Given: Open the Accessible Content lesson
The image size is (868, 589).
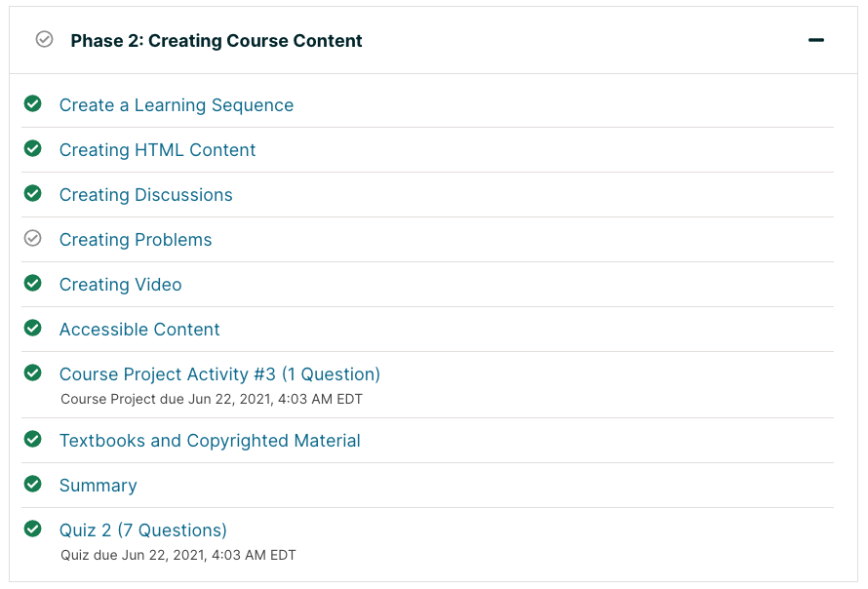Looking at the screenshot, I should click(138, 329).
